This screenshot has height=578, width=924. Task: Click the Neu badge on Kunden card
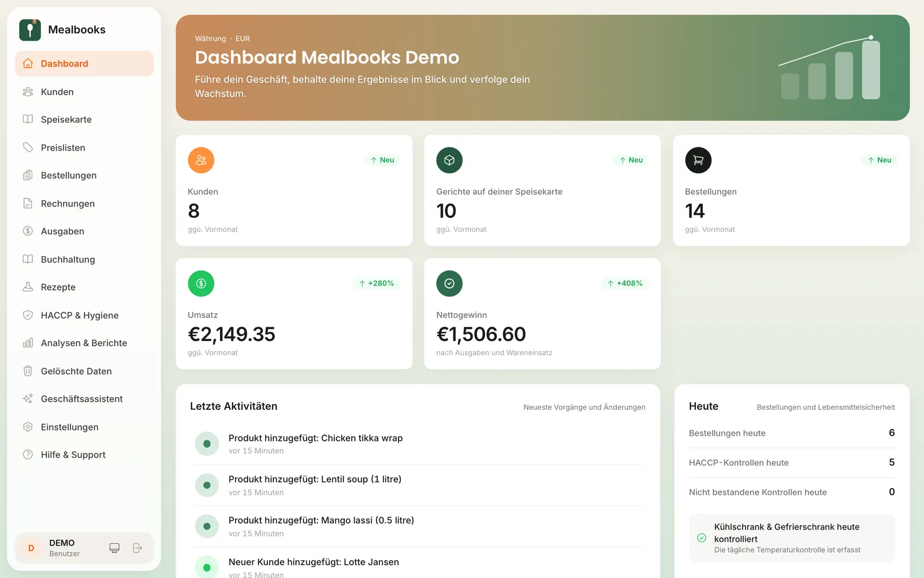point(382,160)
